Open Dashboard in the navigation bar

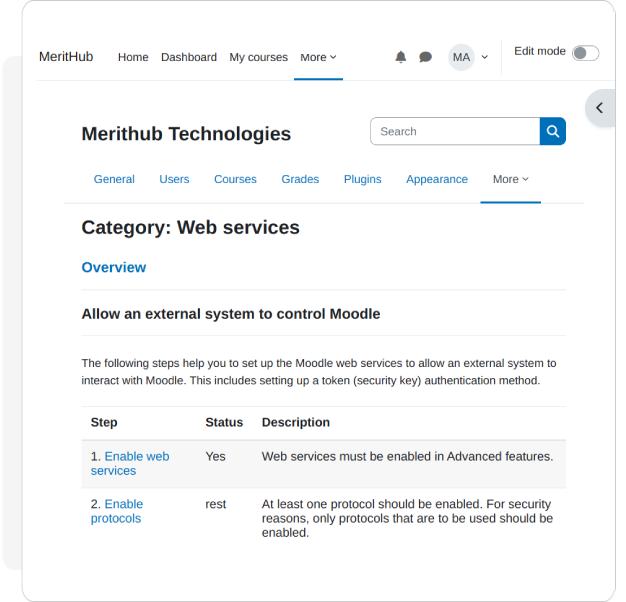point(189,57)
